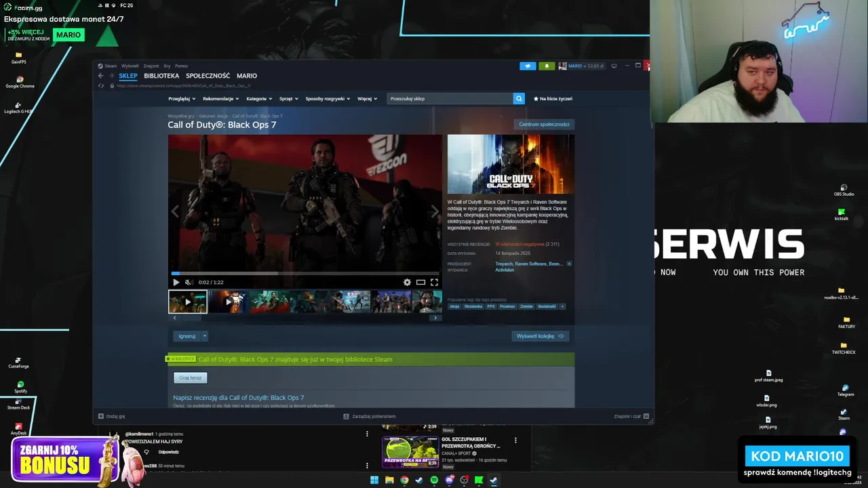The width and height of the screenshot is (868, 488).
Task: Click the Strzelanka tag
Action: (x=473, y=306)
